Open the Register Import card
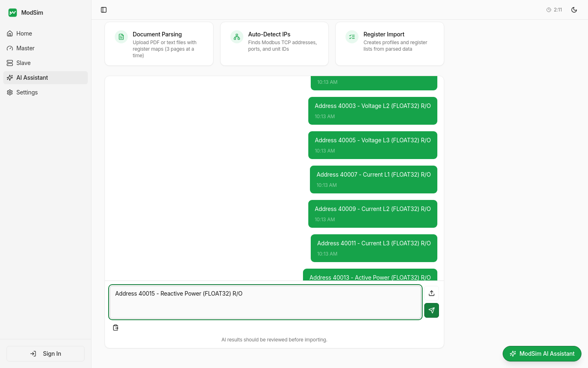The image size is (588, 368). point(390,44)
